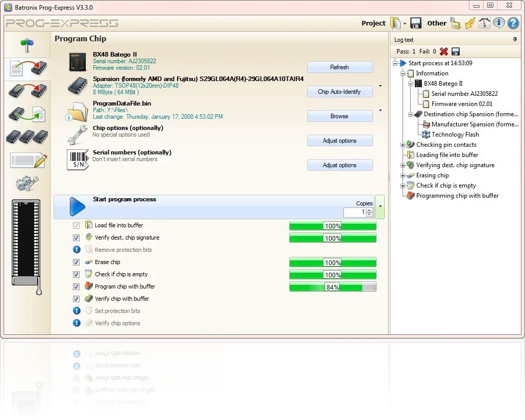Collapse the BX48 Batego II log node
This screenshot has height=420, width=525.
(x=411, y=84)
